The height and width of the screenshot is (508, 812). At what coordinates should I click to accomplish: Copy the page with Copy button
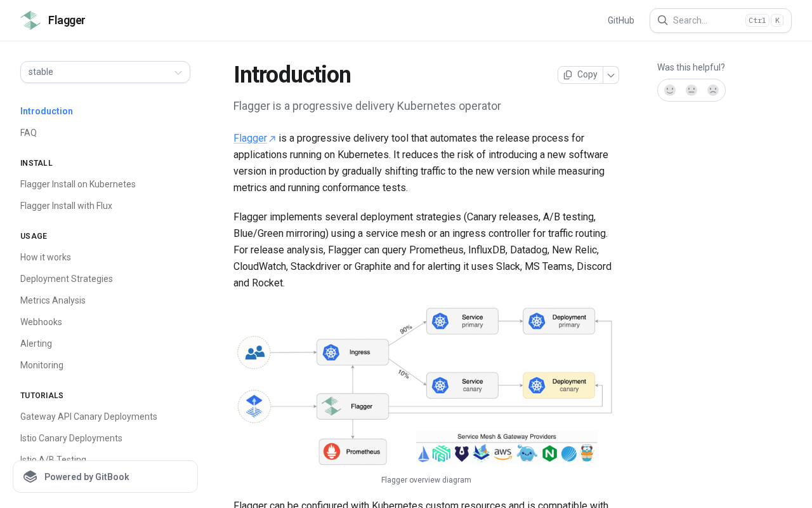point(580,75)
